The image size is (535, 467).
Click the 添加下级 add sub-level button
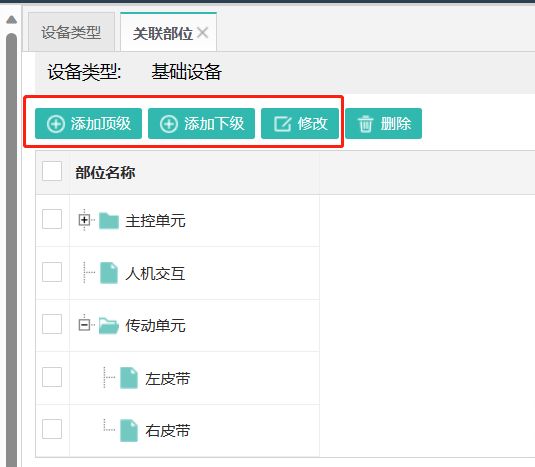(201, 123)
